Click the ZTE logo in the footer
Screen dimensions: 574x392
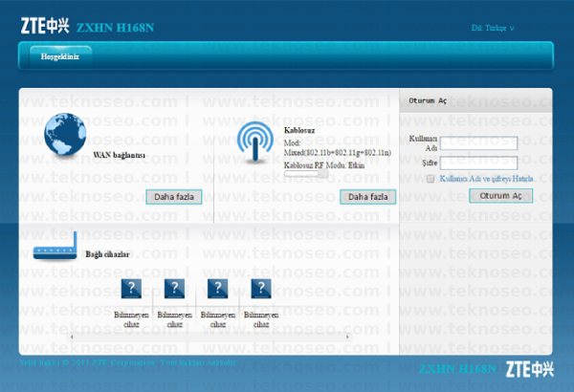coord(530,369)
